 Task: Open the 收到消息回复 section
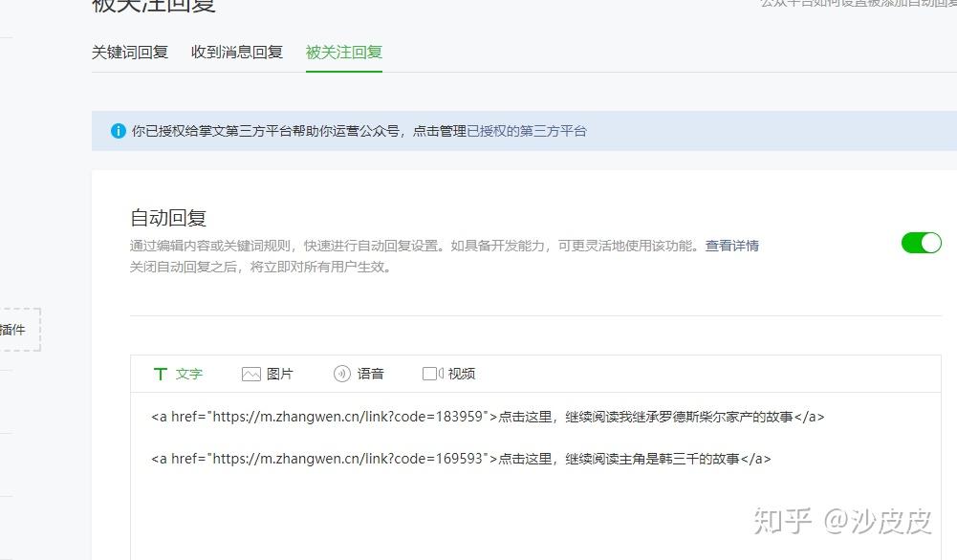[236, 53]
